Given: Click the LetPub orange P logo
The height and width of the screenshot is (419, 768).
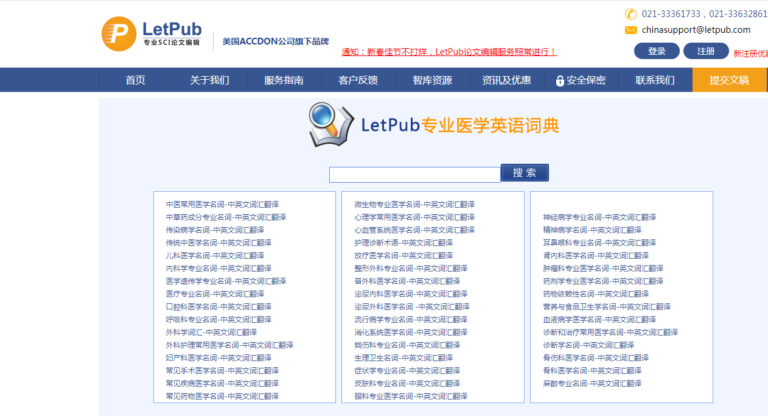Looking at the screenshot, I should [x=119, y=33].
